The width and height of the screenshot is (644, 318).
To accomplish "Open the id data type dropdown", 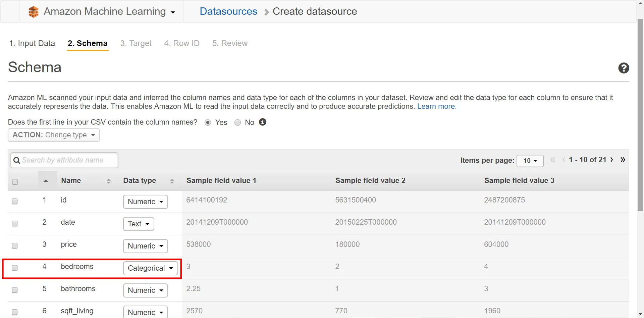I will tap(145, 202).
